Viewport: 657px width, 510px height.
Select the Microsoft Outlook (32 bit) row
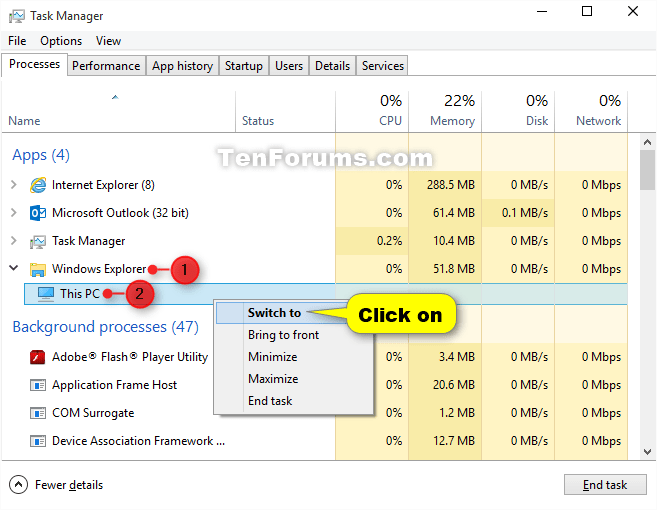(314, 213)
